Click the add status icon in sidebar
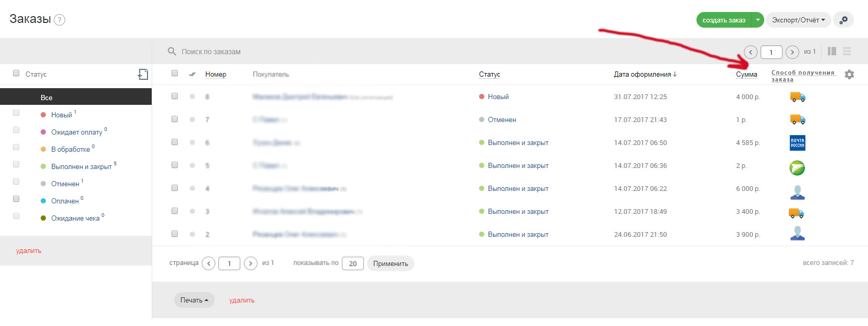The height and width of the screenshot is (326, 868). pyautogui.click(x=143, y=75)
